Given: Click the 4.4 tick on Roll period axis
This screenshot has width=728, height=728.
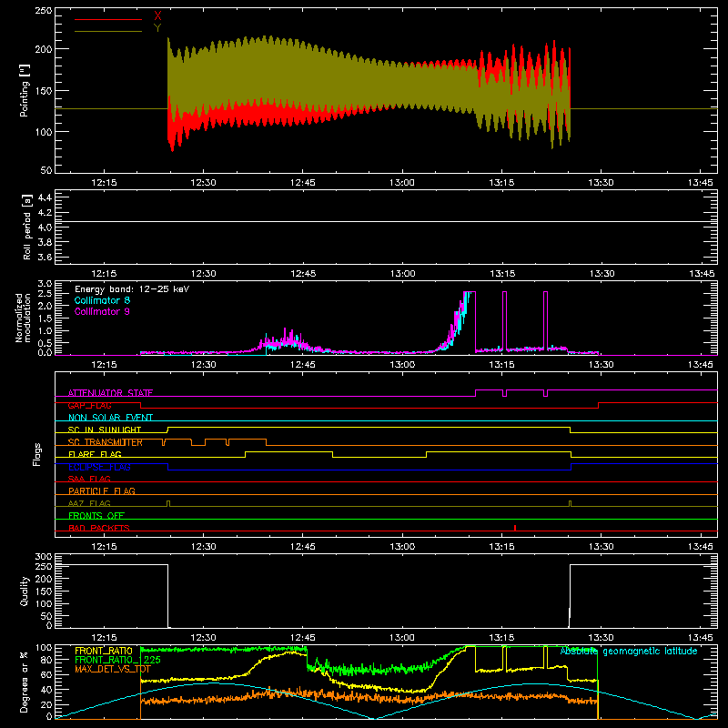Looking at the screenshot, I should pyautogui.click(x=45, y=197).
